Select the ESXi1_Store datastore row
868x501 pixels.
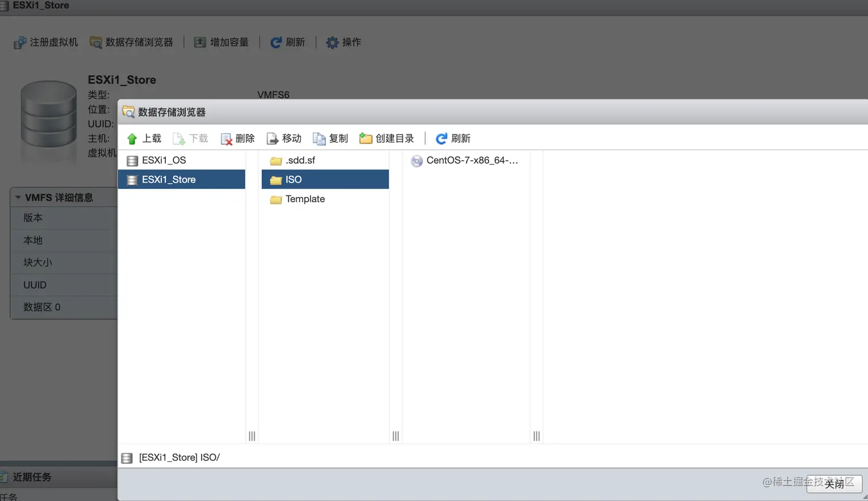tap(181, 179)
